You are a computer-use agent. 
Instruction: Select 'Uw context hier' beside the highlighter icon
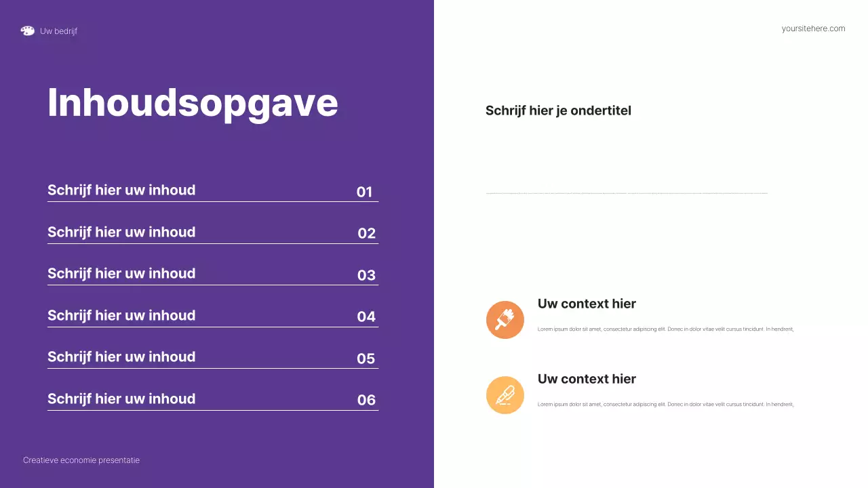pos(587,379)
